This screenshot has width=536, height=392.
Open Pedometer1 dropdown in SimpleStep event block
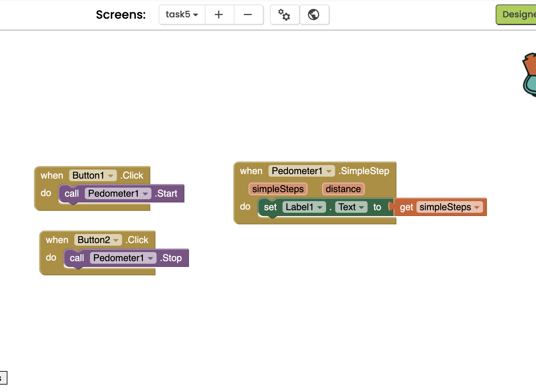[302, 171]
